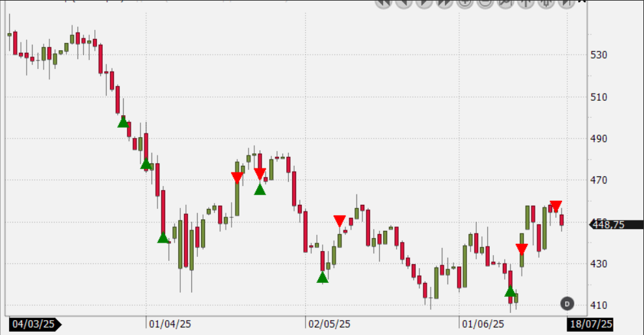
Task: Click the 448,75 current price tag
Action: 616,224
